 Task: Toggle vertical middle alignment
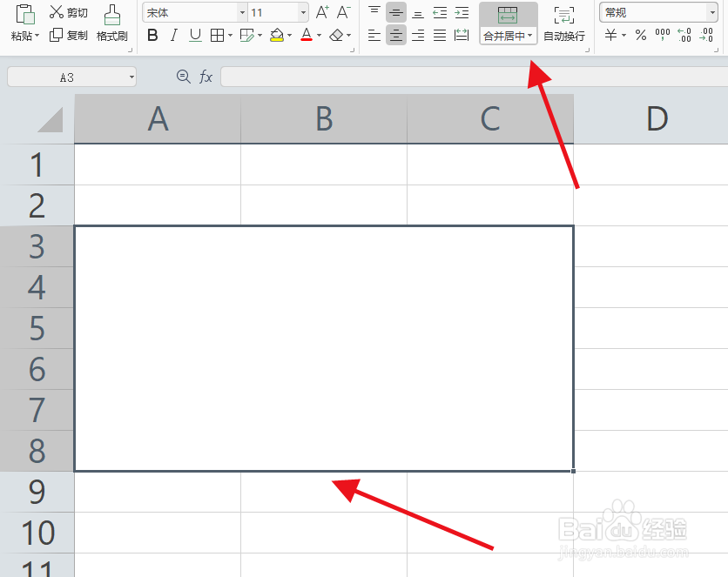point(396,12)
